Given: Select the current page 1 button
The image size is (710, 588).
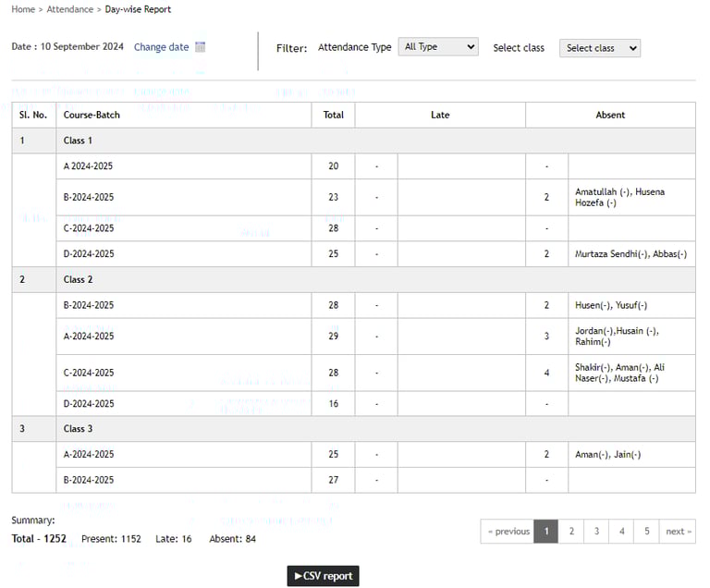Looking at the screenshot, I should pyautogui.click(x=546, y=532).
